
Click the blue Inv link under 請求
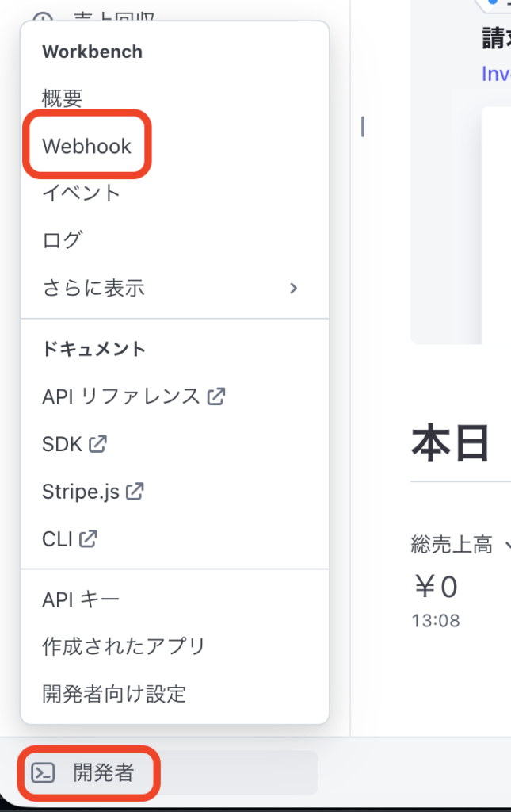(497, 74)
